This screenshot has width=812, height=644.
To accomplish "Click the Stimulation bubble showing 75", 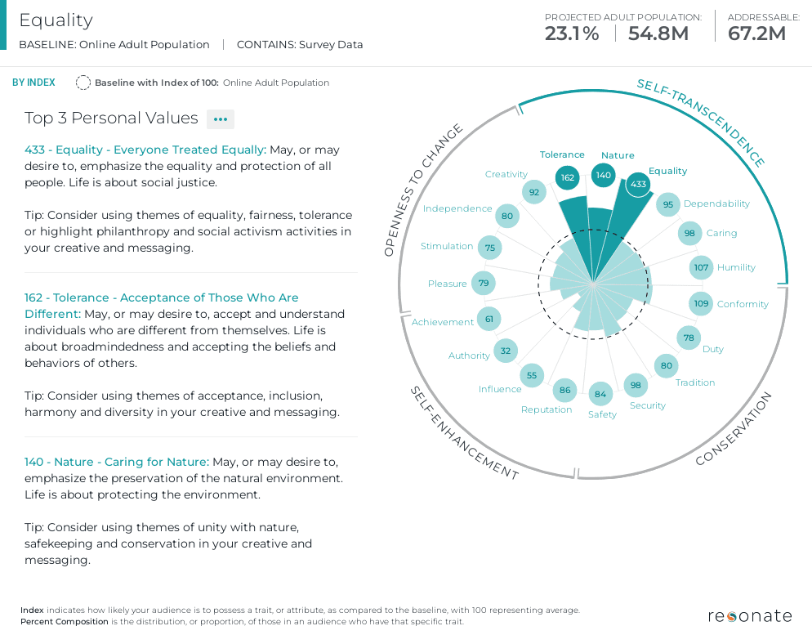I will (490, 247).
